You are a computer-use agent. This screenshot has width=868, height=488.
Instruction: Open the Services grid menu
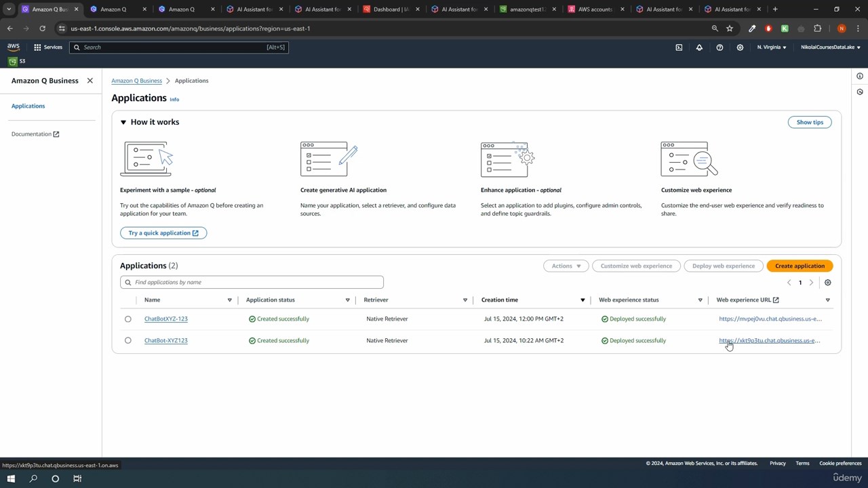[x=48, y=47]
